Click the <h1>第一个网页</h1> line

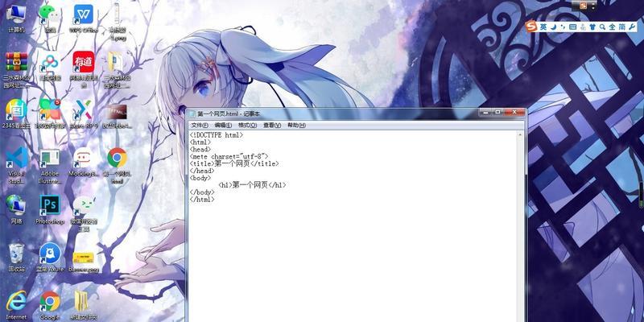pyautogui.click(x=252, y=185)
